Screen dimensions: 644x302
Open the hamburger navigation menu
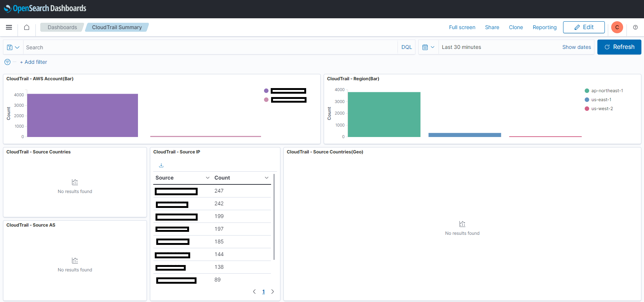[9, 27]
